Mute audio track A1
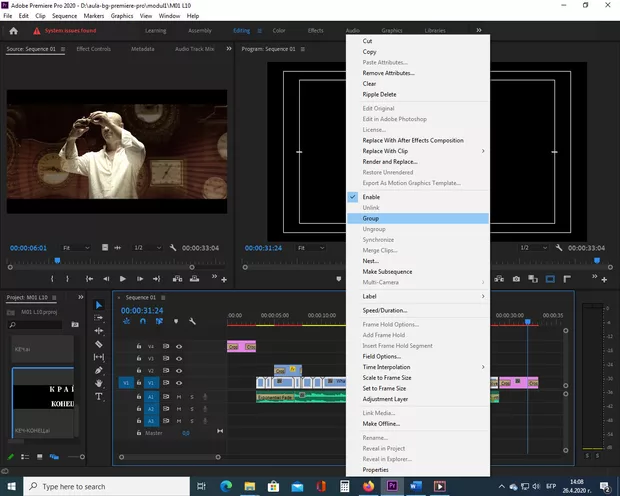The image size is (620, 496). click(179, 396)
